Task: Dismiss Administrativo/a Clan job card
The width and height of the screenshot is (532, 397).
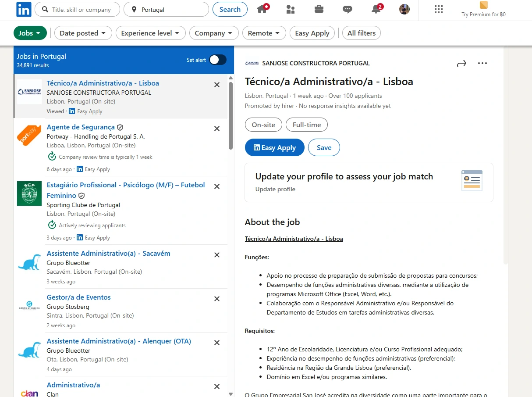Action: 217,386
